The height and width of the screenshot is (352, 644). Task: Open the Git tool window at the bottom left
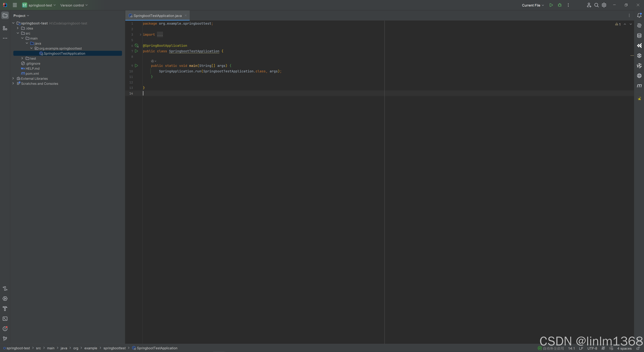point(5,338)
